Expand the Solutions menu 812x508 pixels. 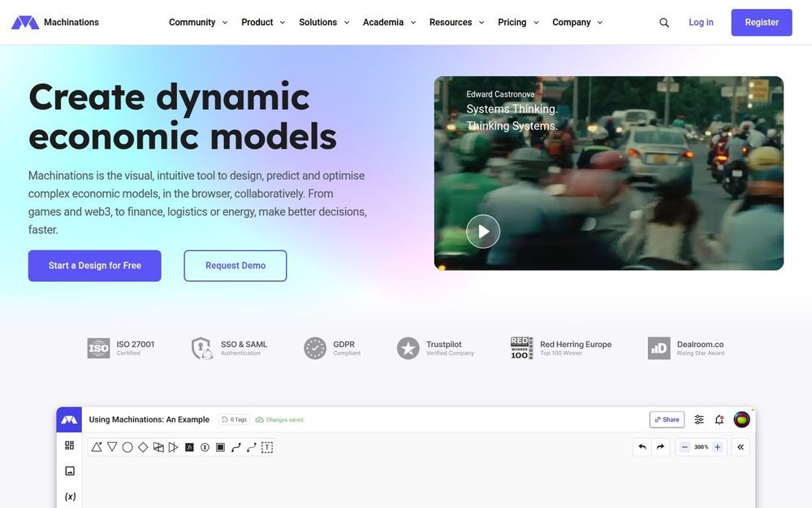(324, 22)
